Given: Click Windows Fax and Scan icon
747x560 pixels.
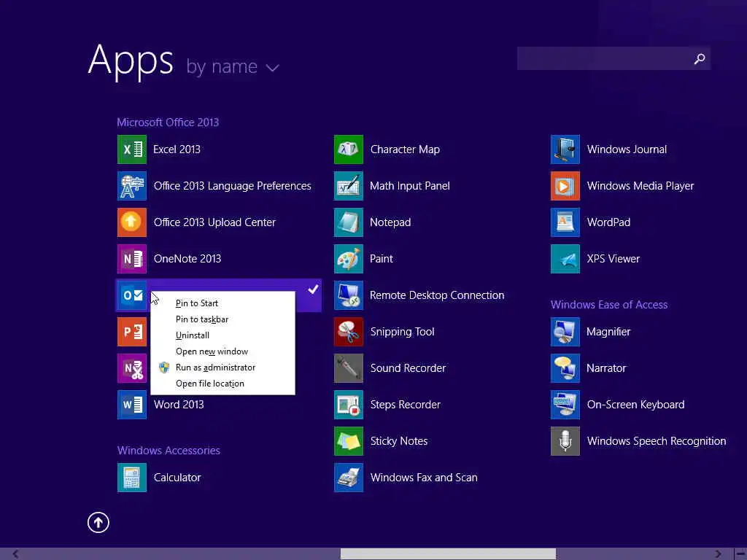Looking at the screenshot, I should coord(349,478).
